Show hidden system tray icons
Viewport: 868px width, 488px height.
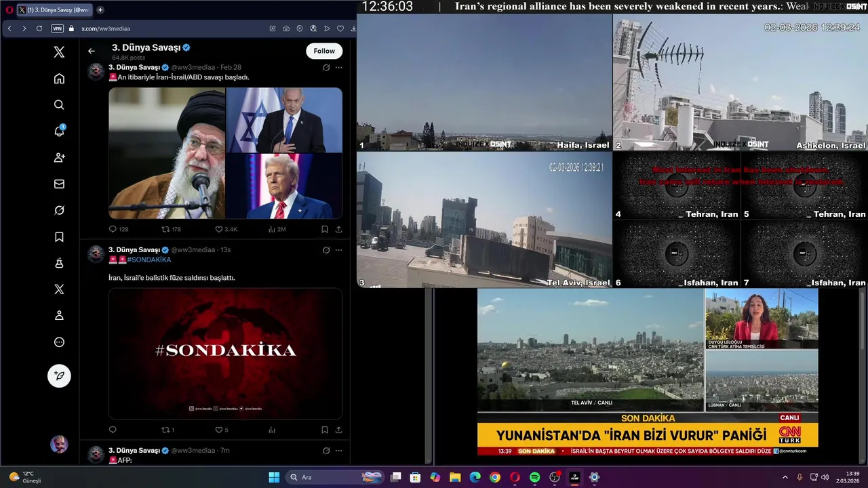785,477
